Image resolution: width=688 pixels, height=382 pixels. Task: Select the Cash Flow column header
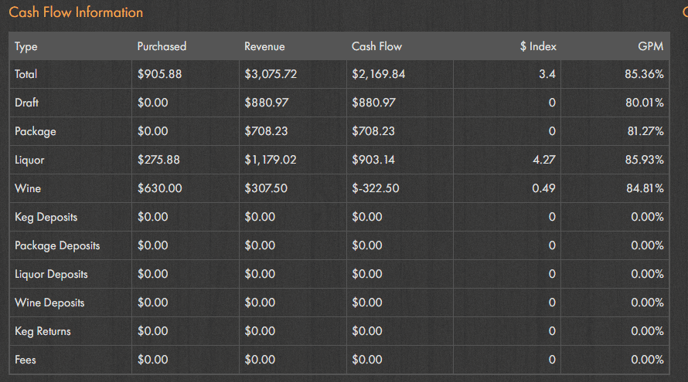click(376, 46)
